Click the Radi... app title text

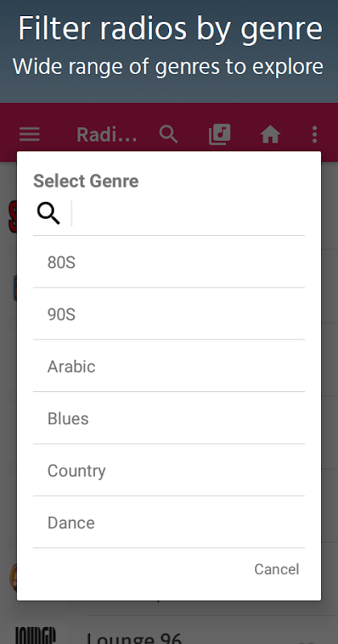[107, 134]
